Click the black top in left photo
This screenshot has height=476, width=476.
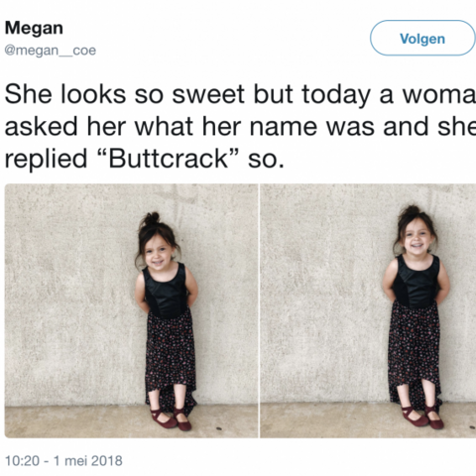click(x=167, y=292)
